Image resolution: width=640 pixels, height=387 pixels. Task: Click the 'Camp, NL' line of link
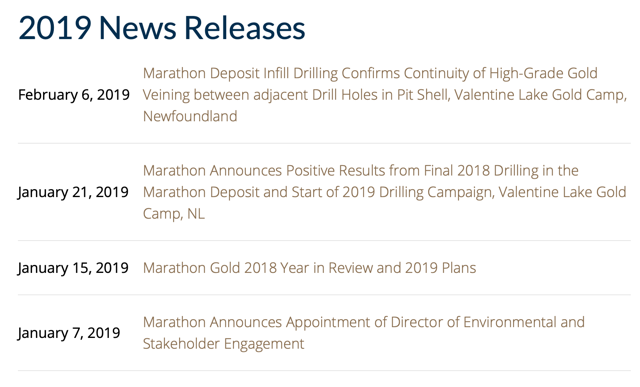pos(173,214)
